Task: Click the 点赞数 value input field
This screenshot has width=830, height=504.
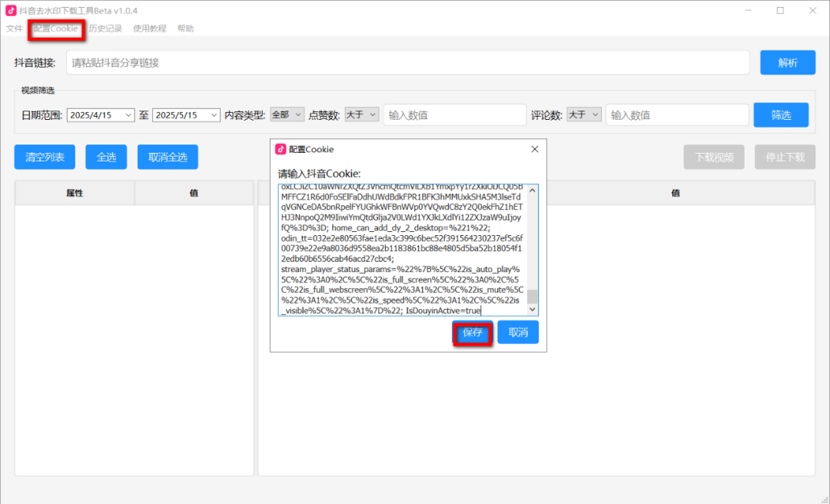Action: pos(455,115)
